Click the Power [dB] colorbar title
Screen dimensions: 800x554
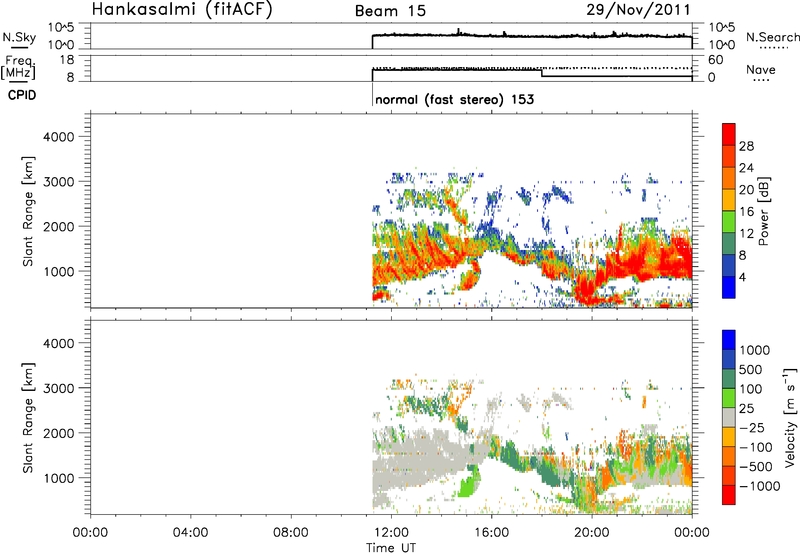(x=763, y=211)
